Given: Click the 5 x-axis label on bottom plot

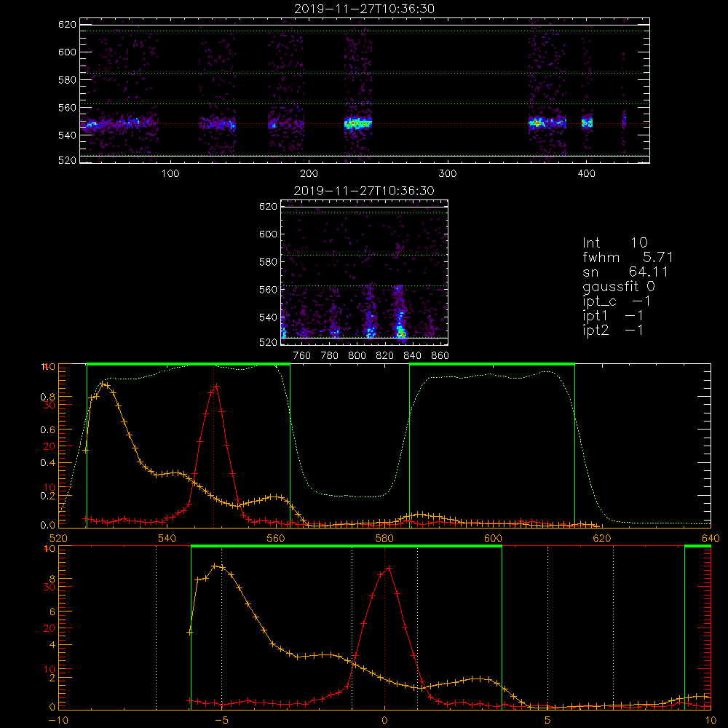Looking at the screenshot, I should pyautogui.click(x=548, y=720).
